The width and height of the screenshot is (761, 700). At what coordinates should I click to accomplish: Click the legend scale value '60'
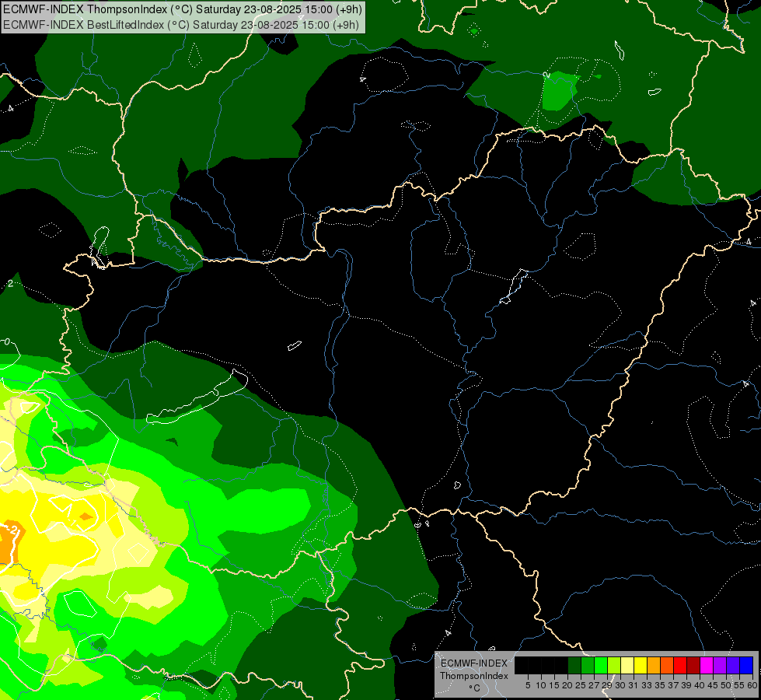tap(752, 685)
